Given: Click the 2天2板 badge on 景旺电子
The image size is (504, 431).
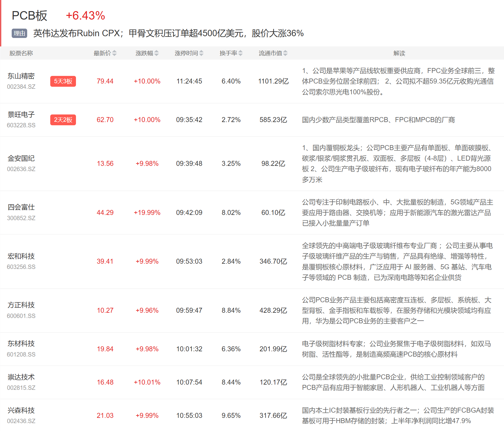Looking at the screenshot, I should point(63,120).
